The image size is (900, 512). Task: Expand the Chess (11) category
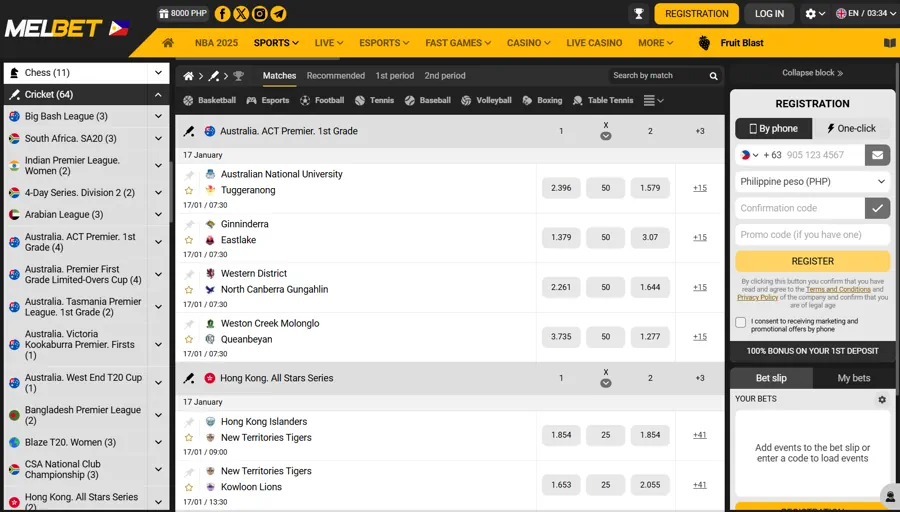tap(158, 73)
